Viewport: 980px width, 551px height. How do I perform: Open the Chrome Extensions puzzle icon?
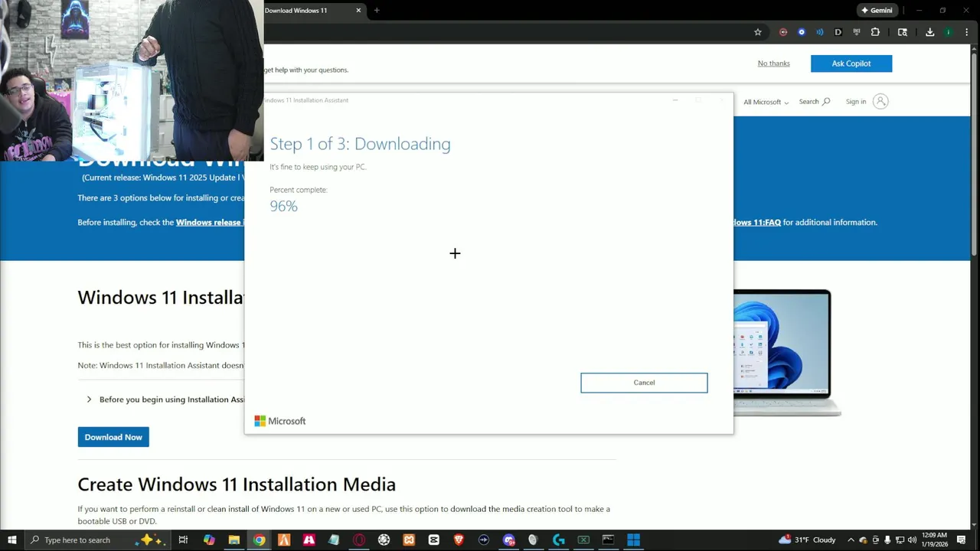click(875, 32)
